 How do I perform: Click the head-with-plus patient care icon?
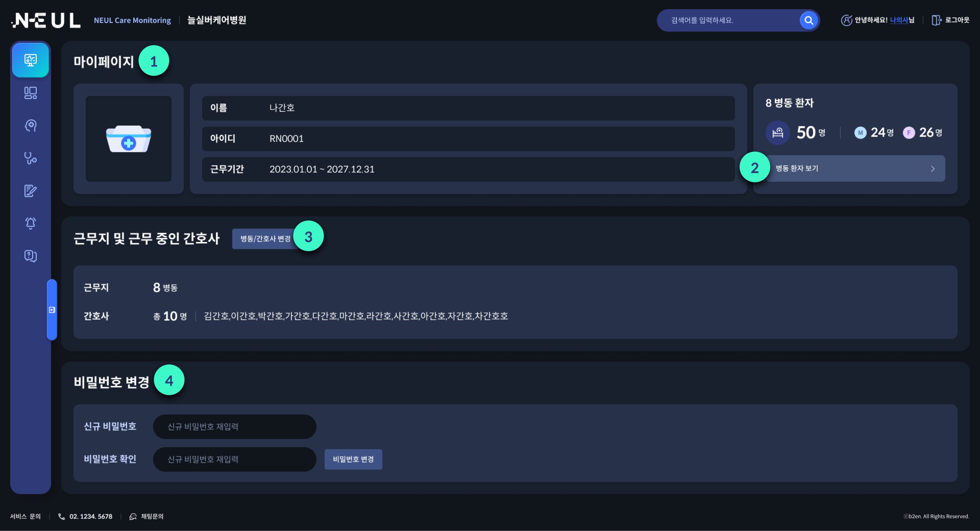tap(31, 126)
